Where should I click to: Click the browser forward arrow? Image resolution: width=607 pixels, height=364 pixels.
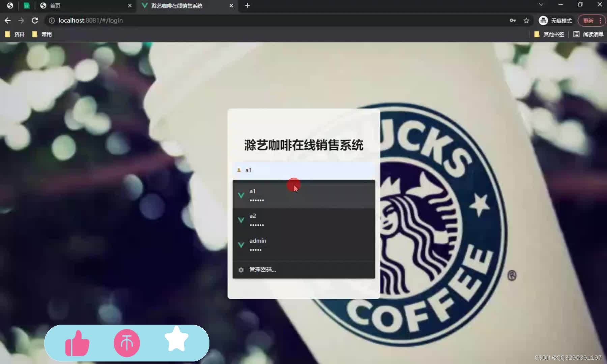[21, 21]
